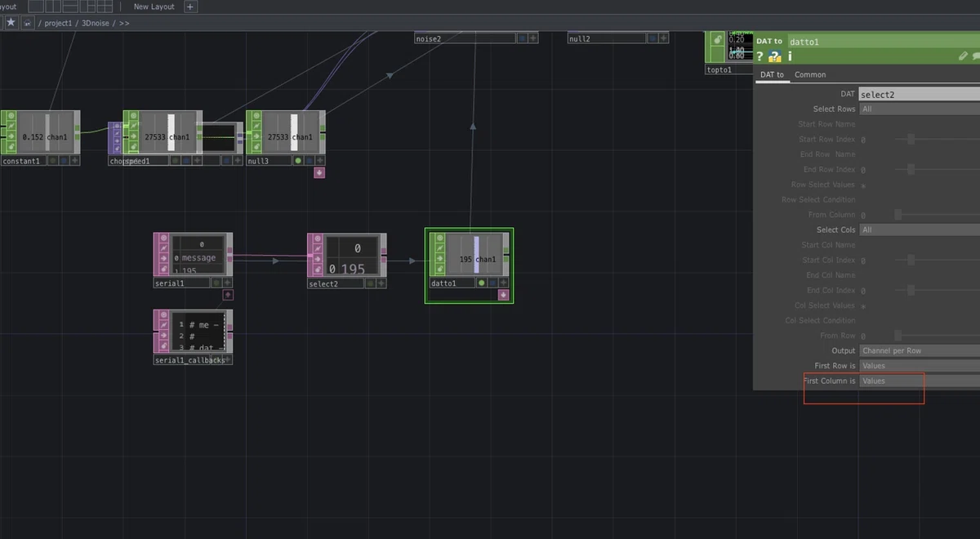The height and width of the screenshot is (539, 980).
Task: Click the blue display flag on constant1
Action: (x=64, y=161)
